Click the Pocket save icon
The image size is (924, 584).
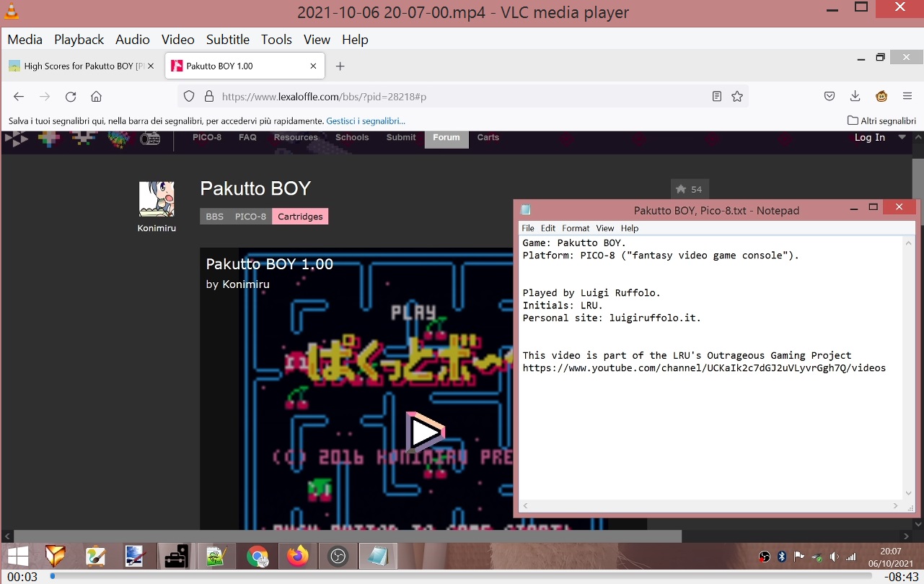tap(830, 97)
